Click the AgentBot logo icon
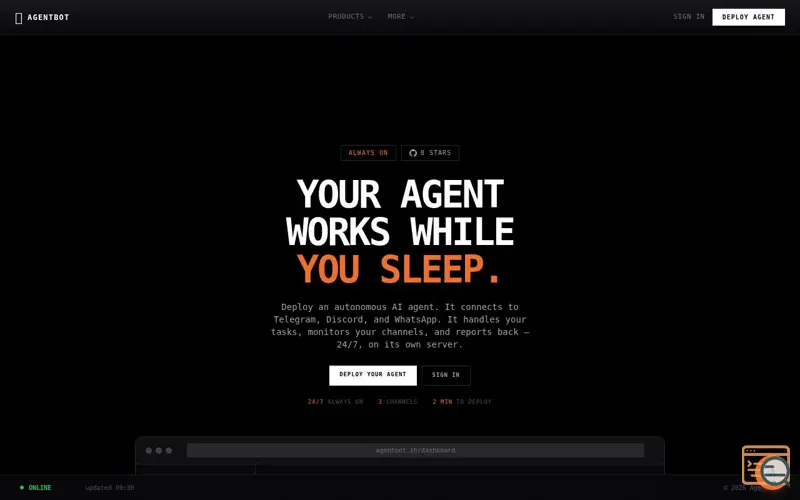Image resolution: width=800 pixels, height=500 pixels. coord(18,18)
